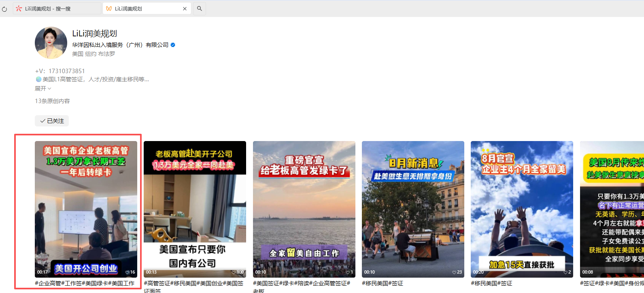Click the heart icon showing 1 like
Screen dimensions: 644x293
click(x=348, y=272)
